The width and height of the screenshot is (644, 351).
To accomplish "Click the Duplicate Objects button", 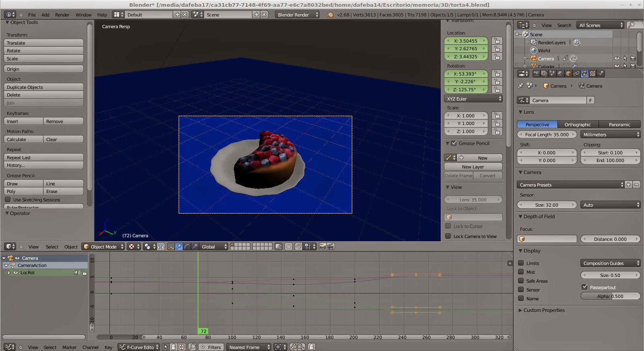I will [x=43, y=87].
